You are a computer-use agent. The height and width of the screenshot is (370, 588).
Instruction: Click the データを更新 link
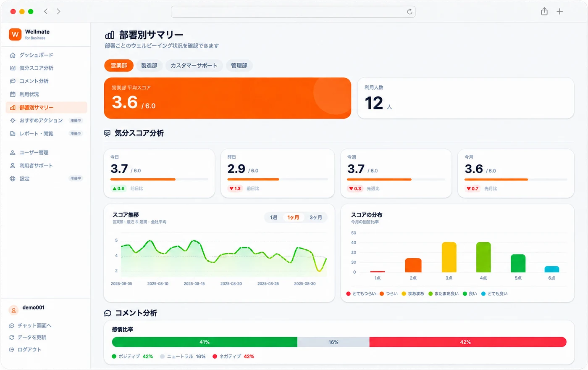[x=32, y=338]
